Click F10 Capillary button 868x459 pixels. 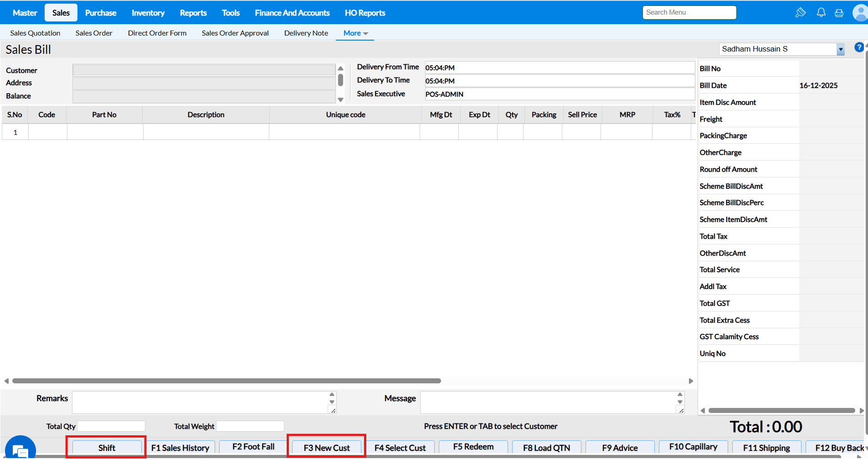[x=693, y=447]
